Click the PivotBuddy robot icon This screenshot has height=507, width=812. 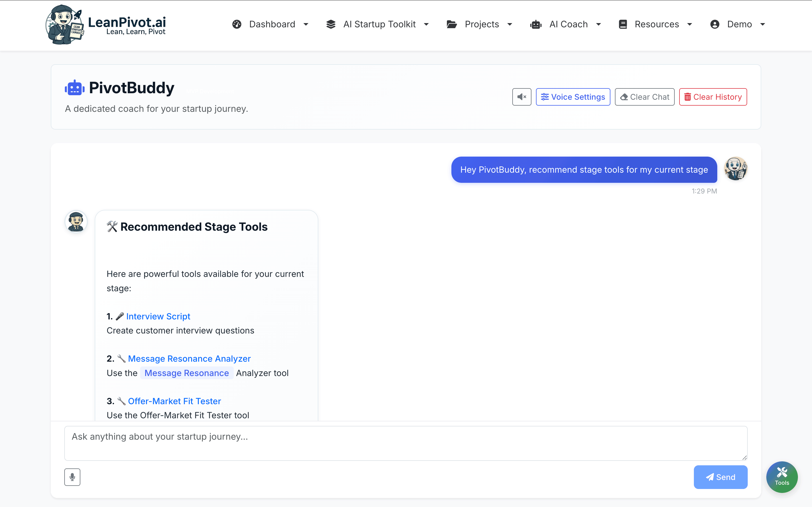click(x=74, y=88)
